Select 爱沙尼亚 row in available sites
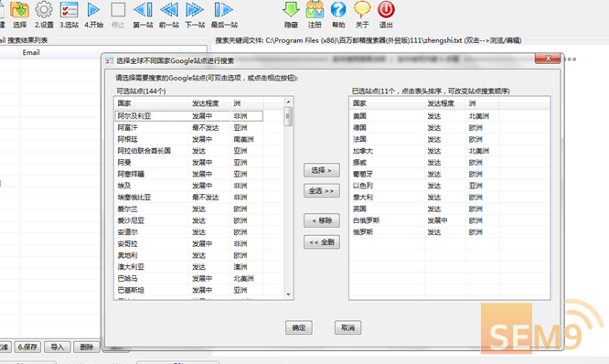Image resolution: width=609 pixels, height=364 pixels. point(188,220)
